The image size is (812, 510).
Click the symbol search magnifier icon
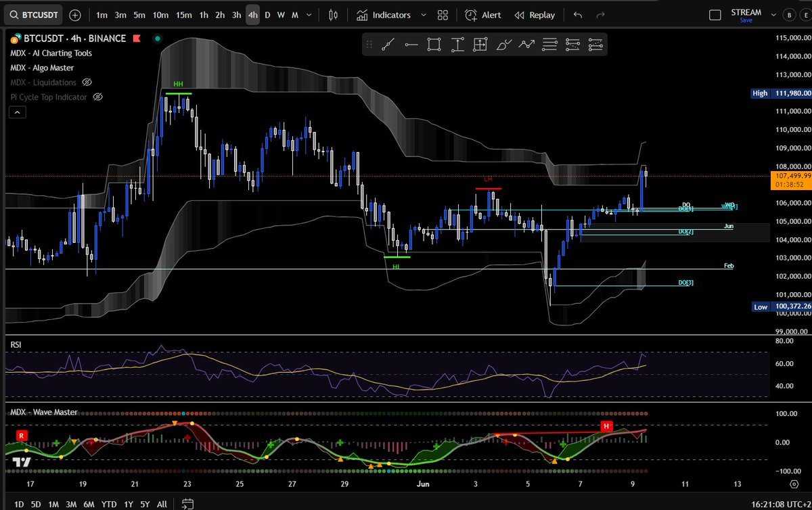(x=14, y=15)
